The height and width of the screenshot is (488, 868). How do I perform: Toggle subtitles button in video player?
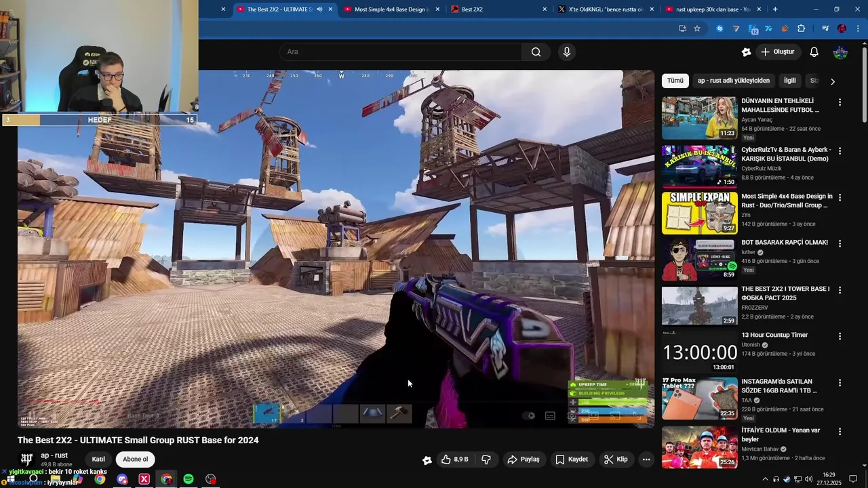coord(550,415)
